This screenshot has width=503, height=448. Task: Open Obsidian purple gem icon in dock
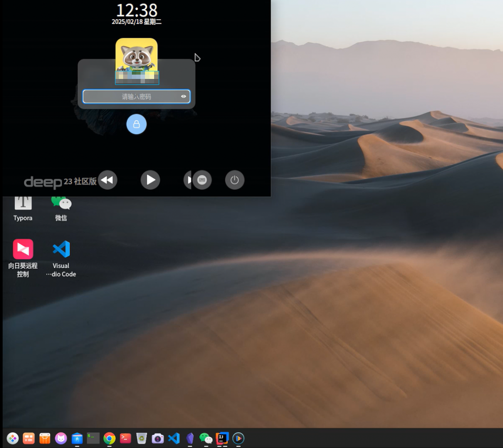190,438
